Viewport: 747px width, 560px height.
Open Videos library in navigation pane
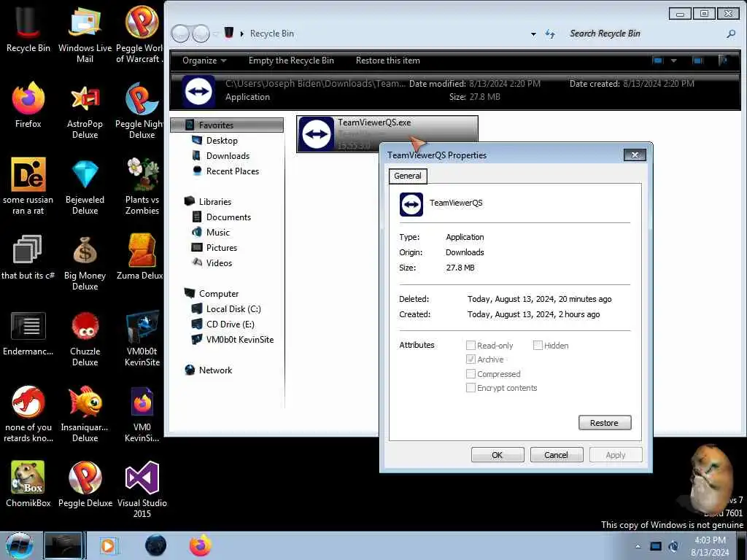[219, 262]
